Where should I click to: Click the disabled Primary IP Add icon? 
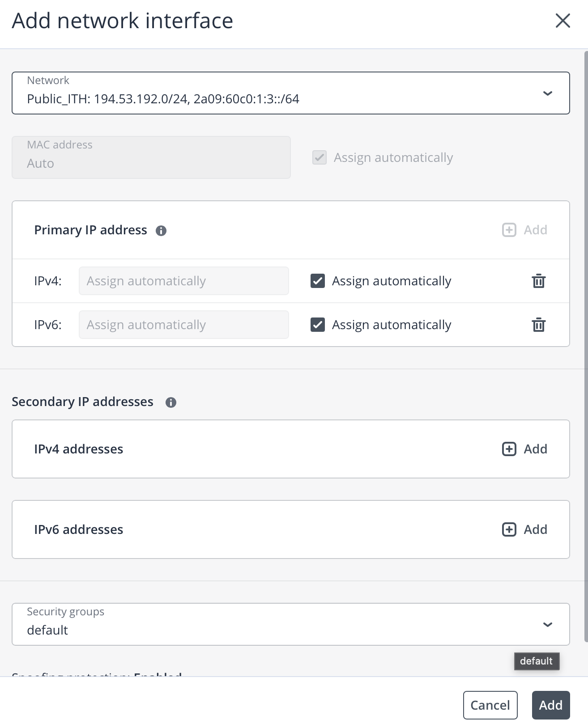(509, 230)
